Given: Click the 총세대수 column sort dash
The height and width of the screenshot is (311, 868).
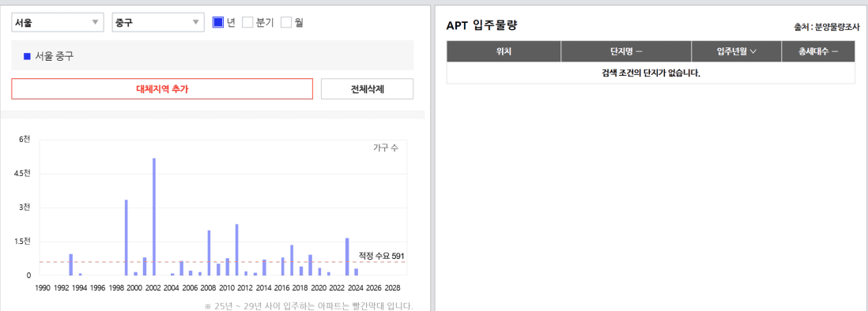Looking at the screenshot, I should point(835,51).
